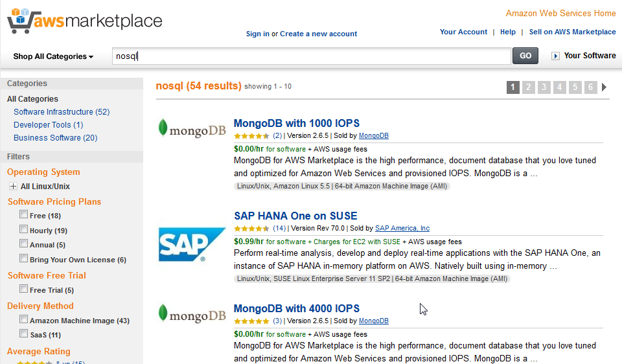Go to results page 6

click(590, 87)
